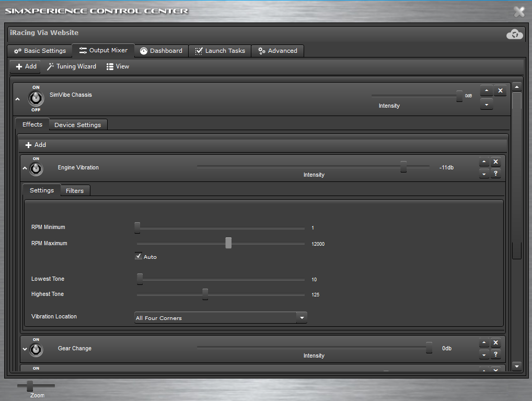The width and height of the screenshot is (532, 401).
Task: Switch to the Dashboard tab
Action: tap(161, 51)
